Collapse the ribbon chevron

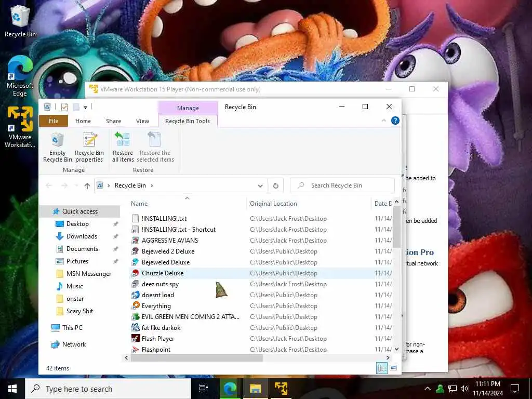coord(384,121)
